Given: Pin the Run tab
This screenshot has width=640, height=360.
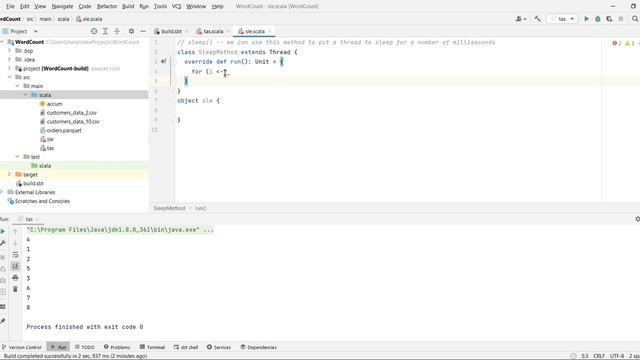Looking at the screenshot, I should (3, 321).
